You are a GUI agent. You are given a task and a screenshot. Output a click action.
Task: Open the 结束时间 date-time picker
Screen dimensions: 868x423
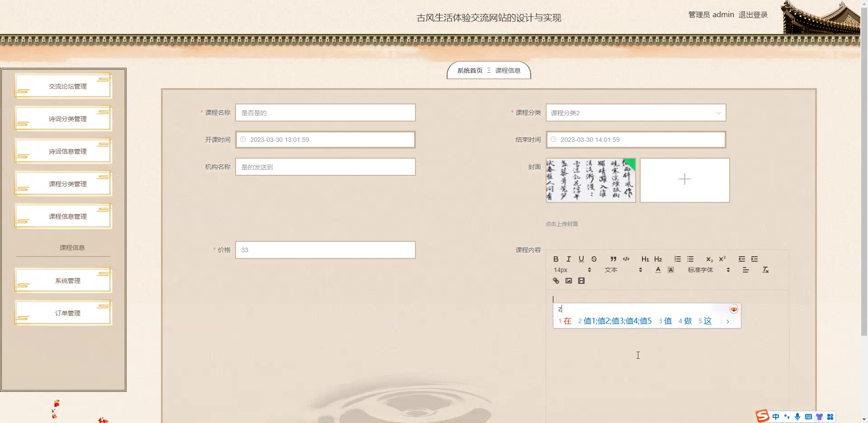click(x=636, y=140)
